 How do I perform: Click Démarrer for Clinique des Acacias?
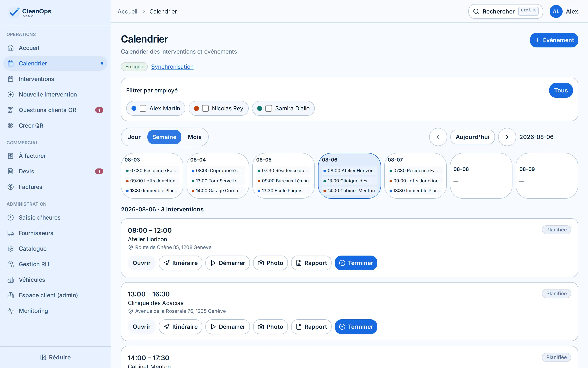(x=228, y=327)
